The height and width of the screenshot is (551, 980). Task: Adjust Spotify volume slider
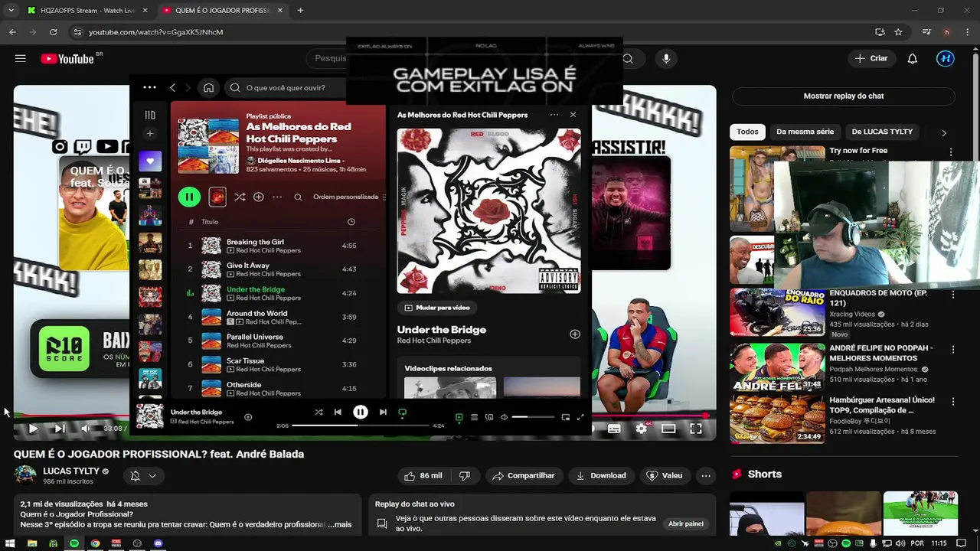coord(533,417)
